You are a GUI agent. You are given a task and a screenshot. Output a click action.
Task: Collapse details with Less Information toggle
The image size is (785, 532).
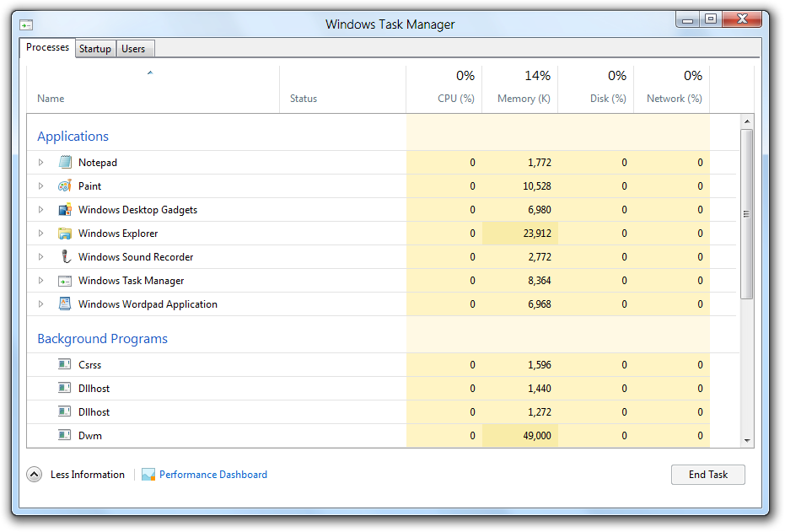click(x=34, y=475)
